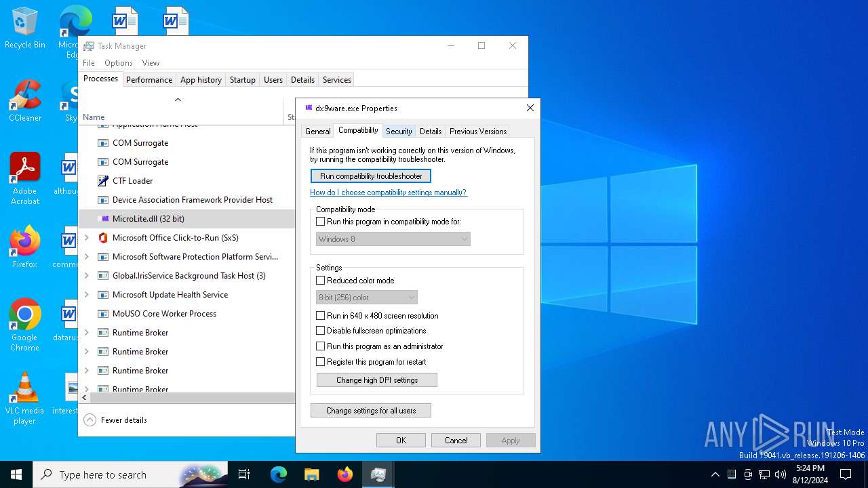Open the Options menu in Task Manager

click(119, 63)
